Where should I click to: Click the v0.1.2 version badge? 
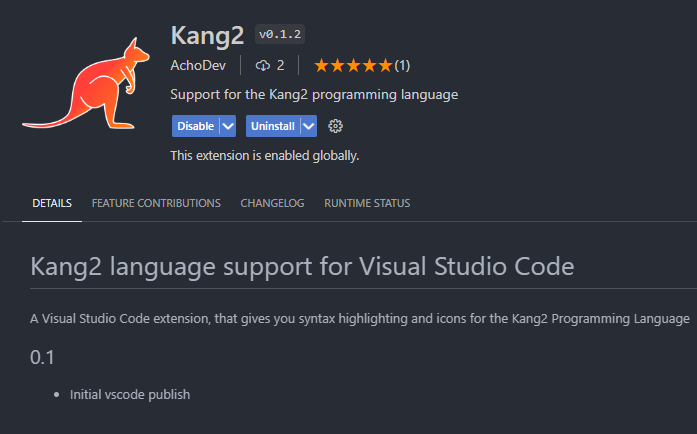[x=280, y=34]
